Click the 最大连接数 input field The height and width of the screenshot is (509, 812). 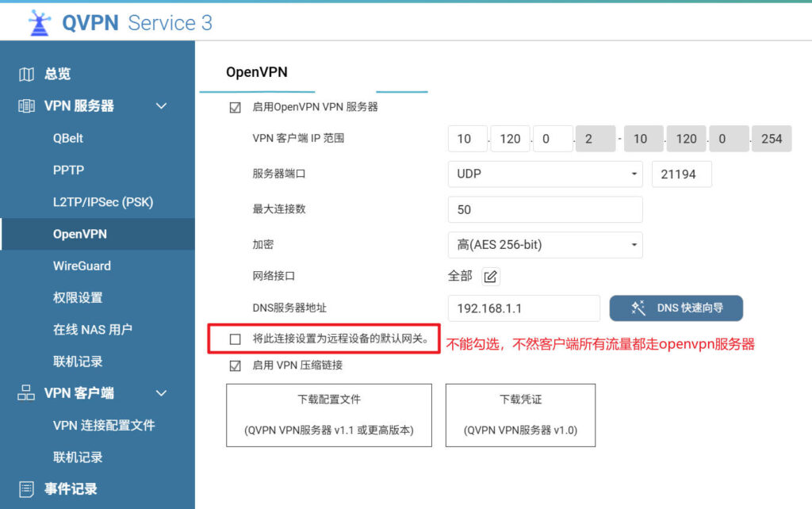click(x=545, y=209)
